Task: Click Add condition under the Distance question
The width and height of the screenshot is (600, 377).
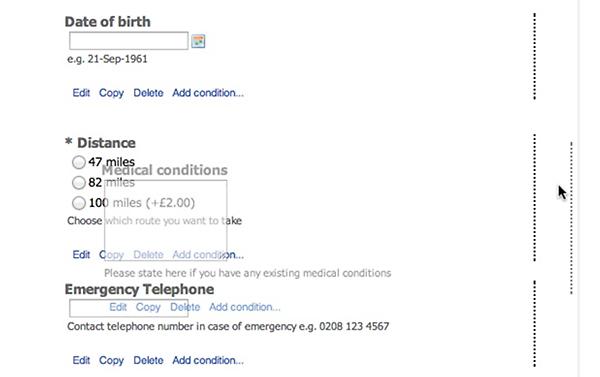Action: 208,255
